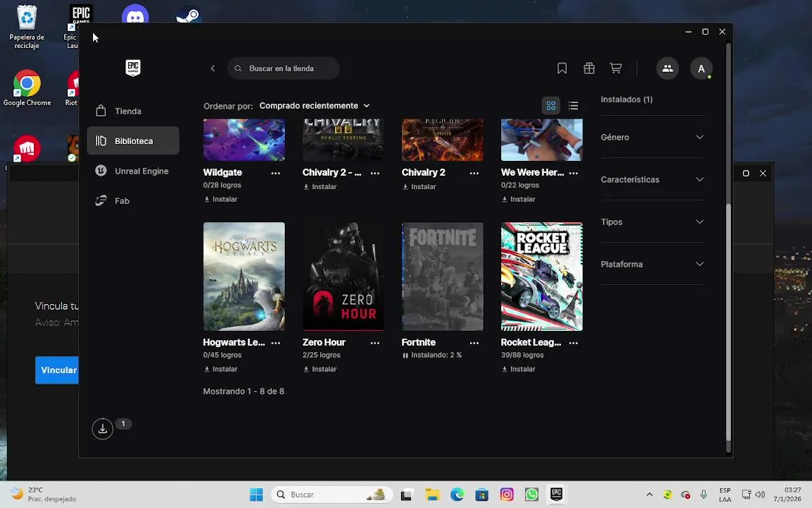This screenshot has width=812, height=508.
Task: Click the Epic Games logo in the sidebar
Action: point(133,68)
